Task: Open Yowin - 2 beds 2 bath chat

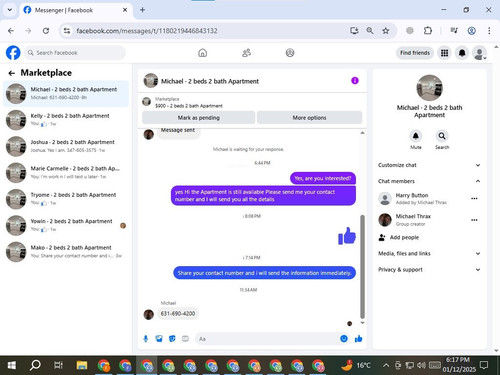Action: click(66, 225)
